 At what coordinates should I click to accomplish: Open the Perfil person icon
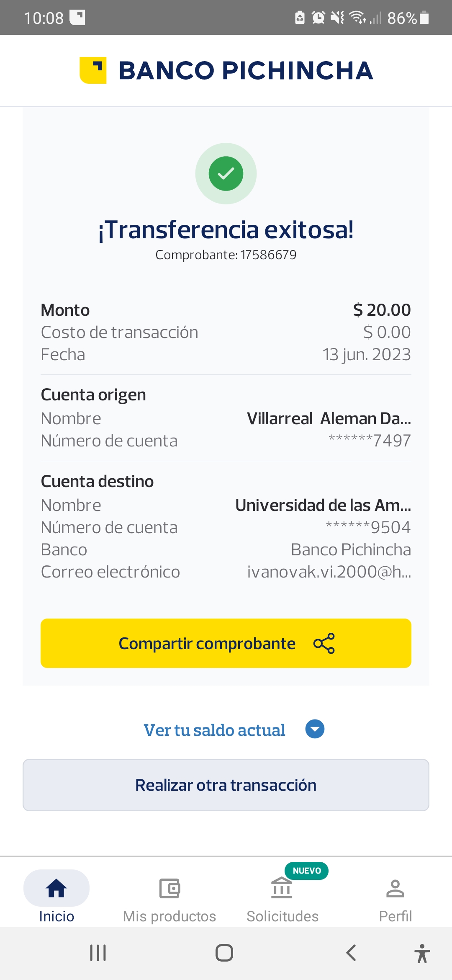click(395, 888)
